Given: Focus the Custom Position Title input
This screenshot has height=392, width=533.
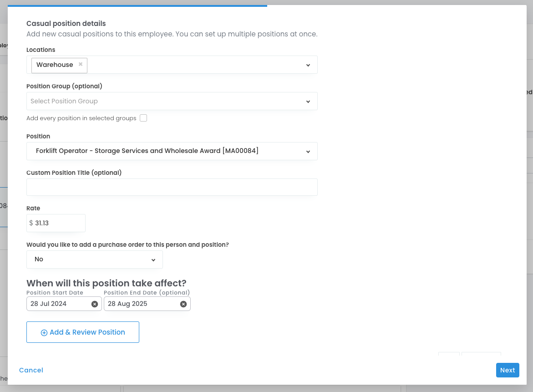Looking at the screenshot, I should [x=172, y=187].
